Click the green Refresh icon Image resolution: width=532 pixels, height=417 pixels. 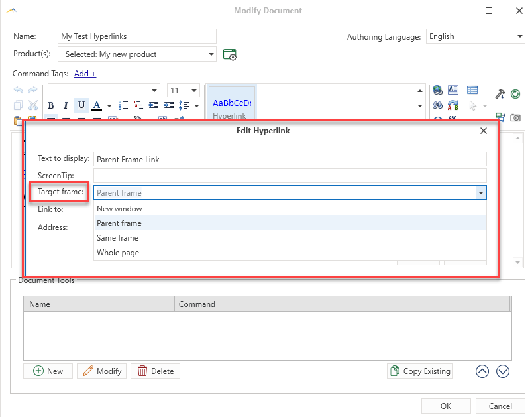point(515,94)
